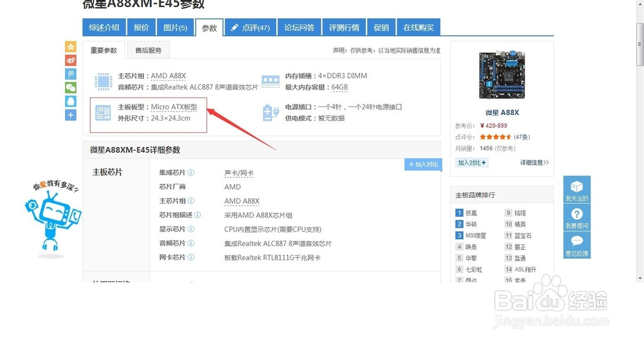
Task: Click the Micro ATX板型 link
Action: [x=174, y=107]
